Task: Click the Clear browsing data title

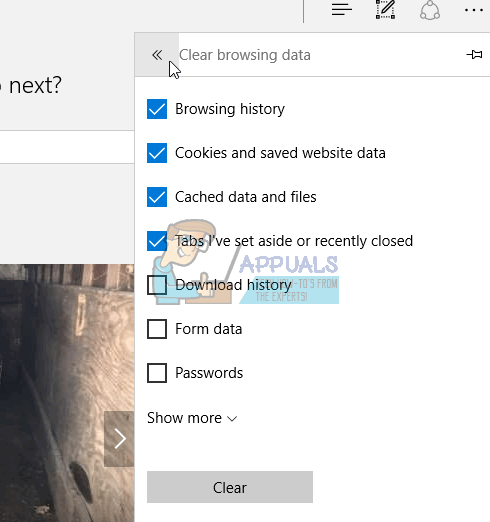Action: coord(245,55)
